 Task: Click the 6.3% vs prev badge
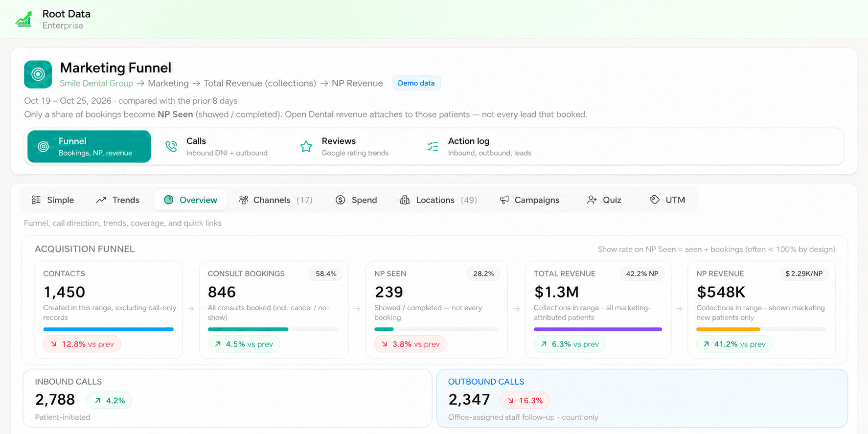click(x=570, y=344)
